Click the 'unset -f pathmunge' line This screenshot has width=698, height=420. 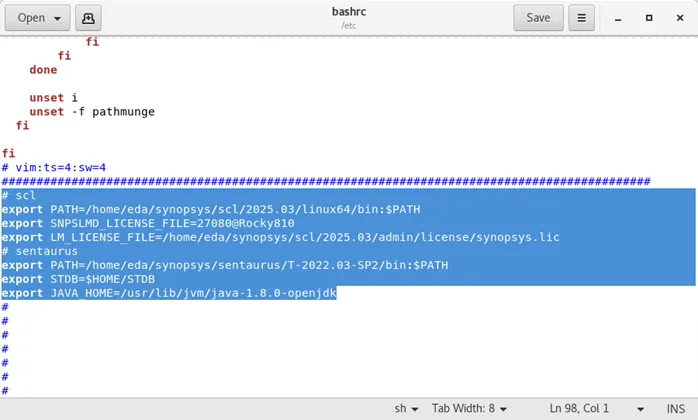92,111
